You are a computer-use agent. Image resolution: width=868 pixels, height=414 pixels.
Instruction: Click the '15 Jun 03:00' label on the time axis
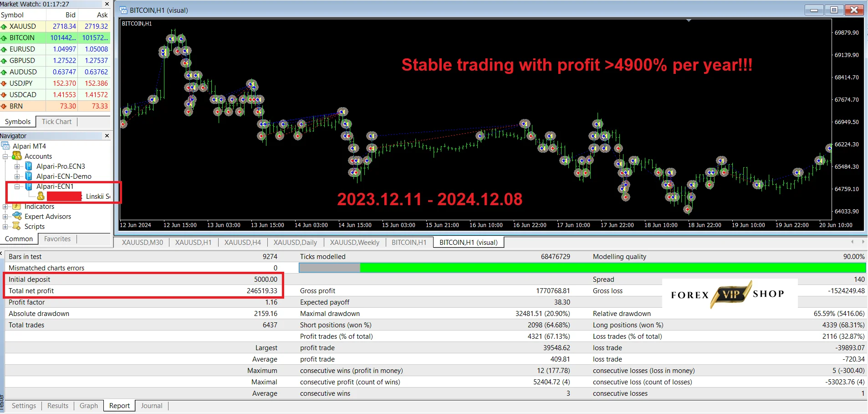point(398,225)
